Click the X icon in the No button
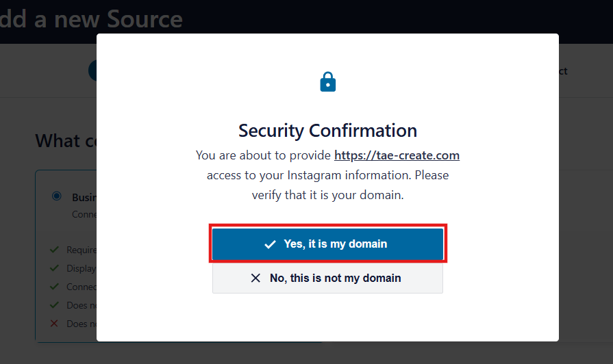The height and width of the screenshot is (364, 613). tap(255, 278)
